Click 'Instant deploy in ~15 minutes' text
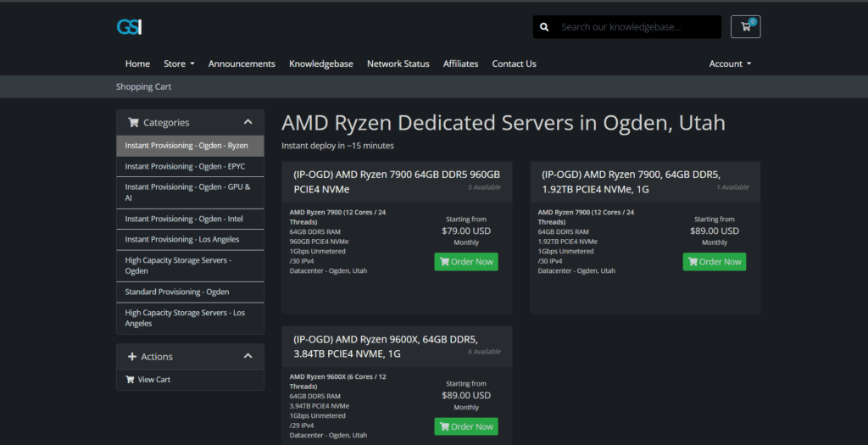The width and height of the screenshot is (868, 445). tap(337, 146)
